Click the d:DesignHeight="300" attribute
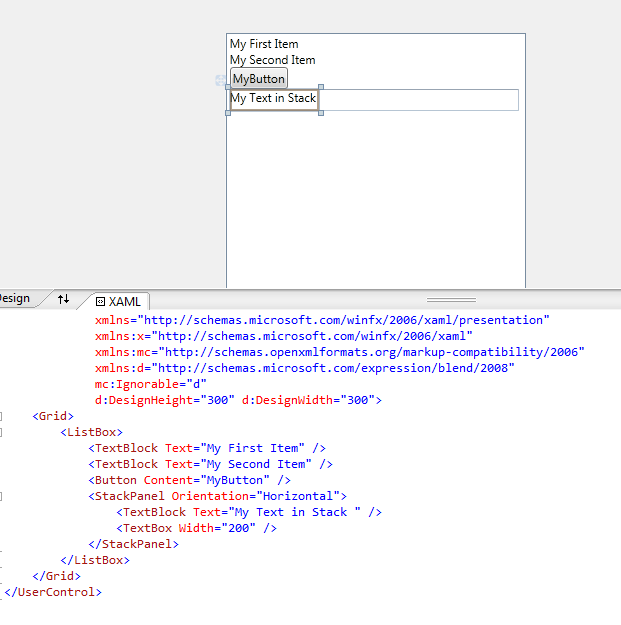The image size is (621, 625). [165, 400]
